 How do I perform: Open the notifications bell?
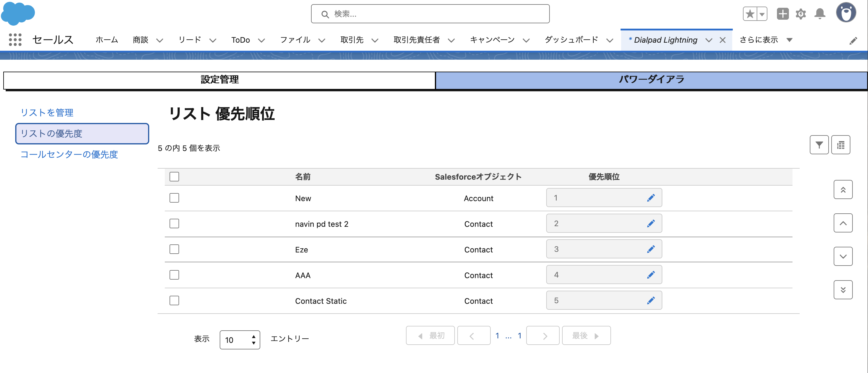tap(820, 14)
